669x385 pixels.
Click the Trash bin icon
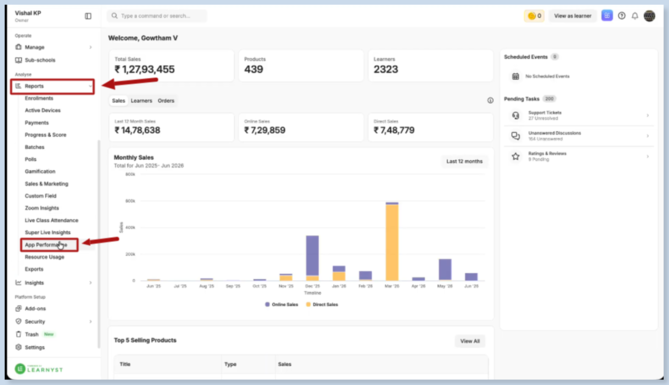tap(18, 334)
